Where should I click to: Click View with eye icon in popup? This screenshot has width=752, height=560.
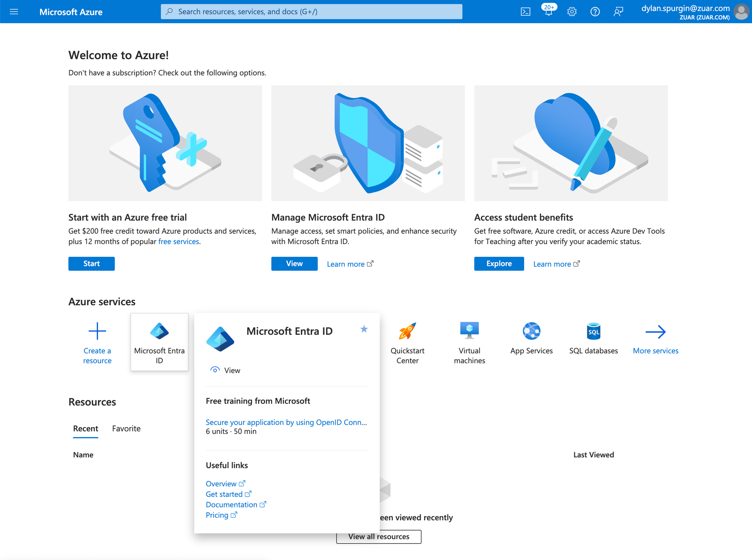coord(225,370)
